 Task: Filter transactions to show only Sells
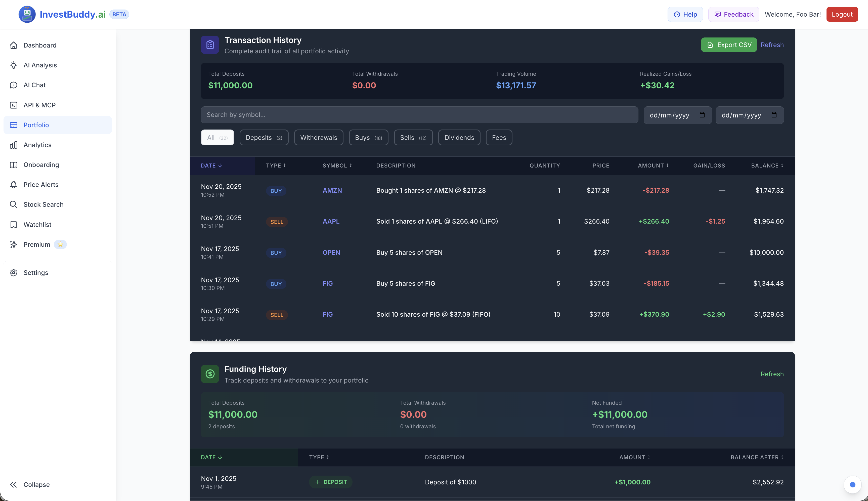click(x=413, y=137)
